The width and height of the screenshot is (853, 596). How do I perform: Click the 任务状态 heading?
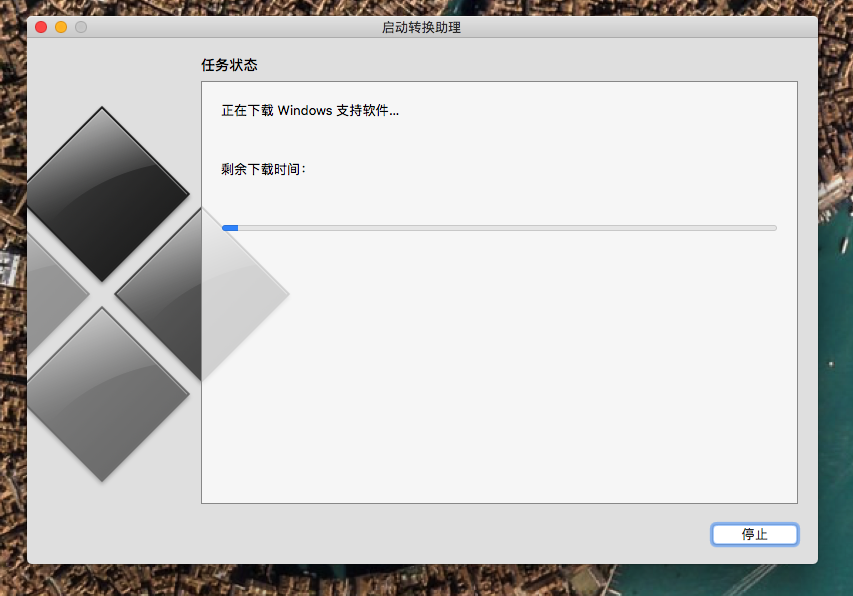coord(229,65)
